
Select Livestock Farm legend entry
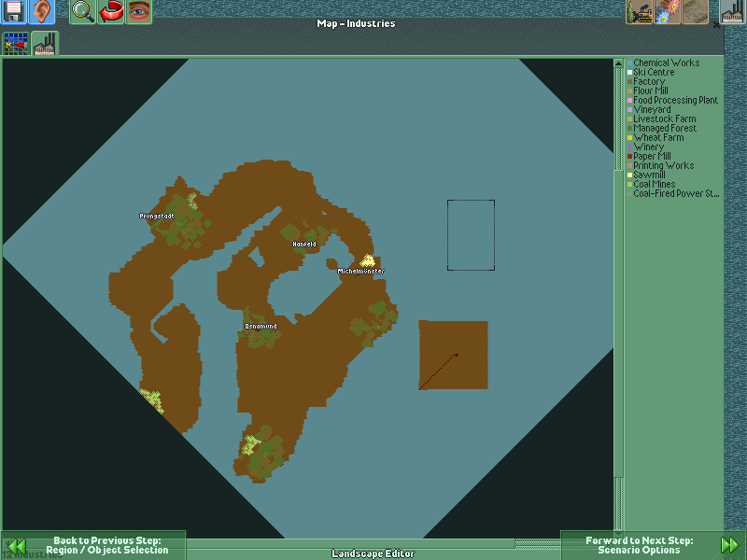(662, 119)
